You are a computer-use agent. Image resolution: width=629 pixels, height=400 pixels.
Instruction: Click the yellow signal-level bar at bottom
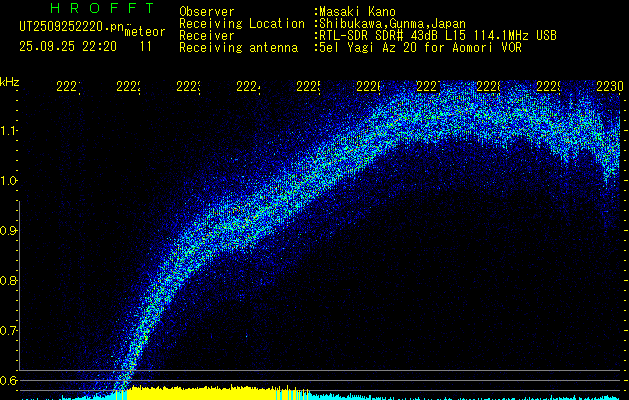point(213,393)
